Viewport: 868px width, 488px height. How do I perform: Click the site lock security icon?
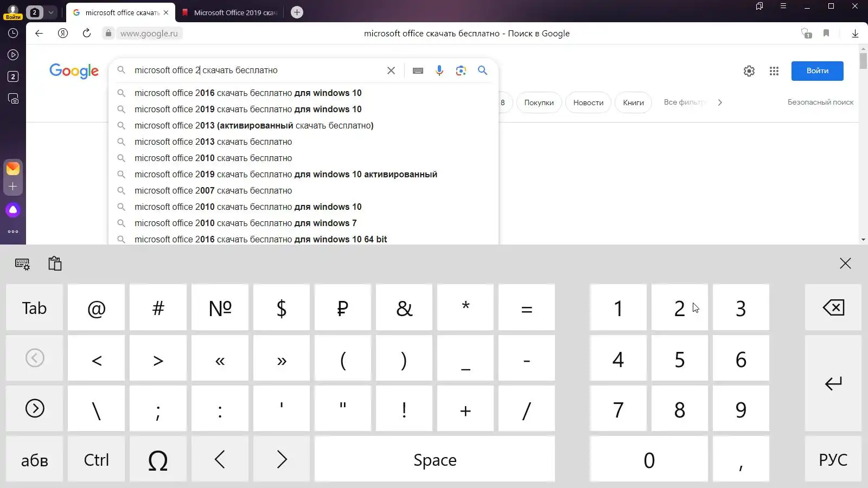[x=108, y=33]
